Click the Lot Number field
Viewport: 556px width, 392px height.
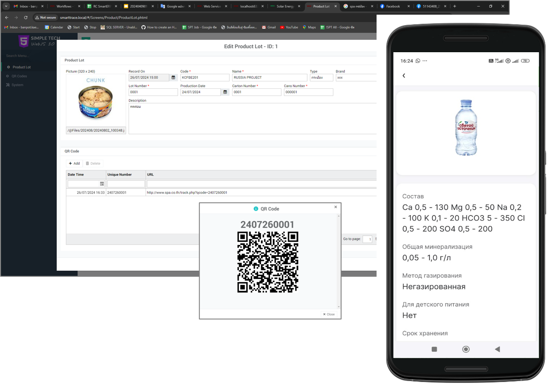tap(153, 92)
